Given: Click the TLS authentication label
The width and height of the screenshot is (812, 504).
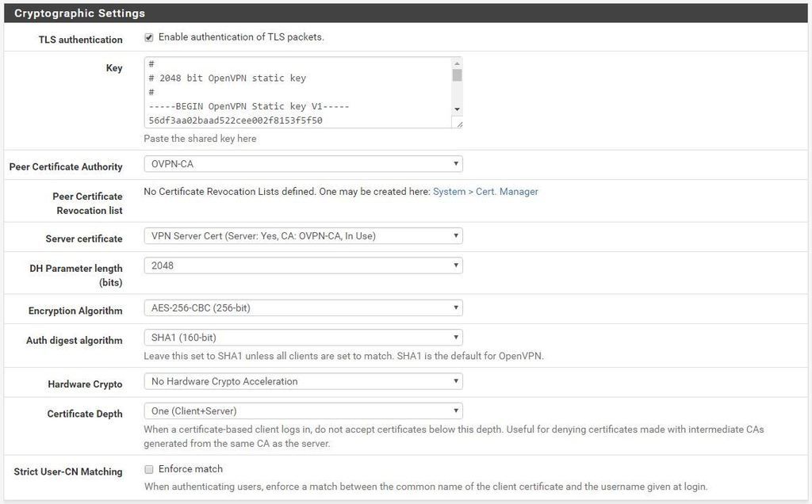Looking at the screenshot, I should (80, 40).
